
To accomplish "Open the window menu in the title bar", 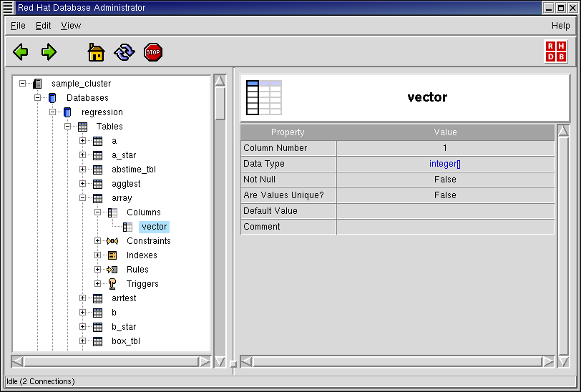I will coord(8,7).
